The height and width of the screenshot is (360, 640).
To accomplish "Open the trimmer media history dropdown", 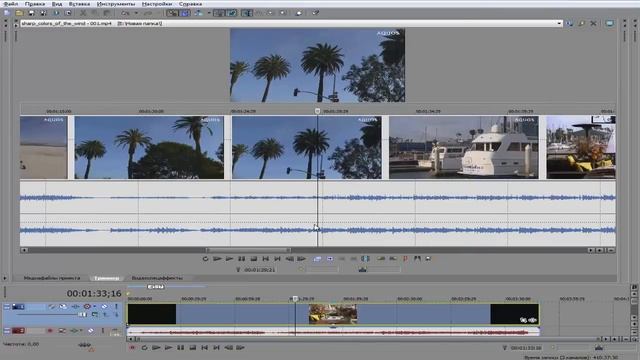I will point(559,24).
